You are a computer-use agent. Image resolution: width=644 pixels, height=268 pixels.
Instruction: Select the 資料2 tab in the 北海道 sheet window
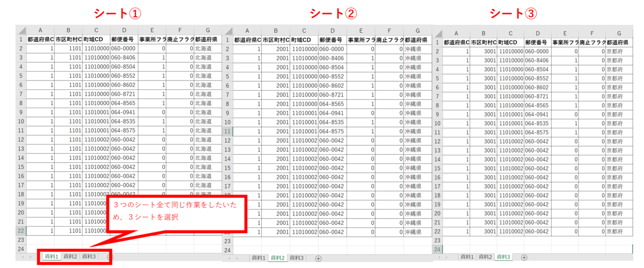70,257
